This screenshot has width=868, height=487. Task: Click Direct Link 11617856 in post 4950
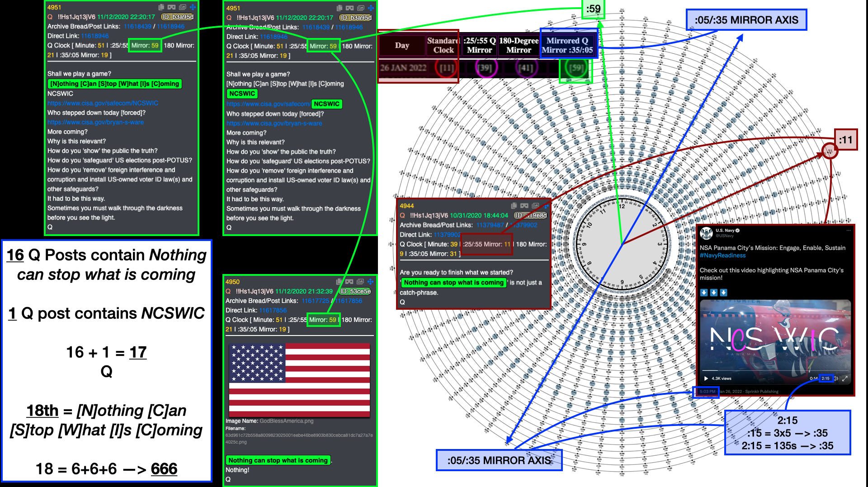273,310
